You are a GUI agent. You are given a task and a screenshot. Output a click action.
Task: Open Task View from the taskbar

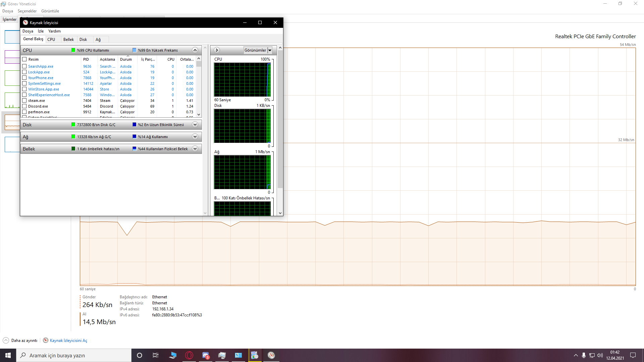(155, 355)
